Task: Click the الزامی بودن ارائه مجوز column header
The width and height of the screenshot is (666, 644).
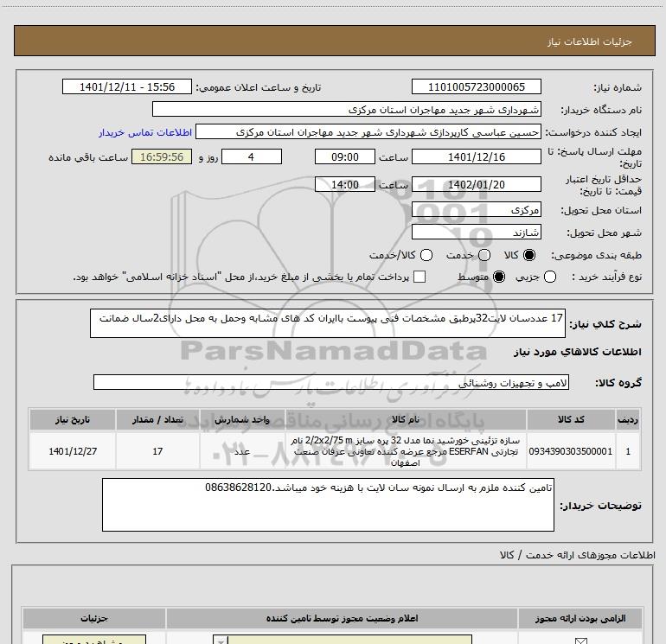Action: pos(580,618)
